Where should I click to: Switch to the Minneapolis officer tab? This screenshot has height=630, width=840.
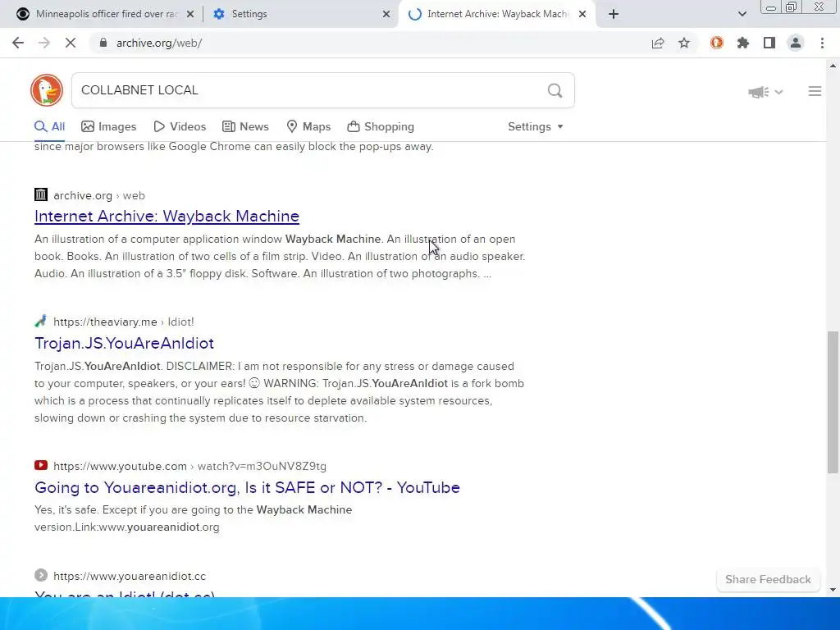[101, 14]
